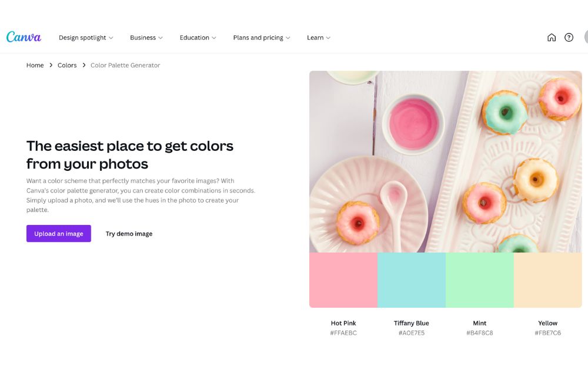Pick the Mint color swatch
The width and height of the screenshot is (588, 370).
(x=480, y=280)
